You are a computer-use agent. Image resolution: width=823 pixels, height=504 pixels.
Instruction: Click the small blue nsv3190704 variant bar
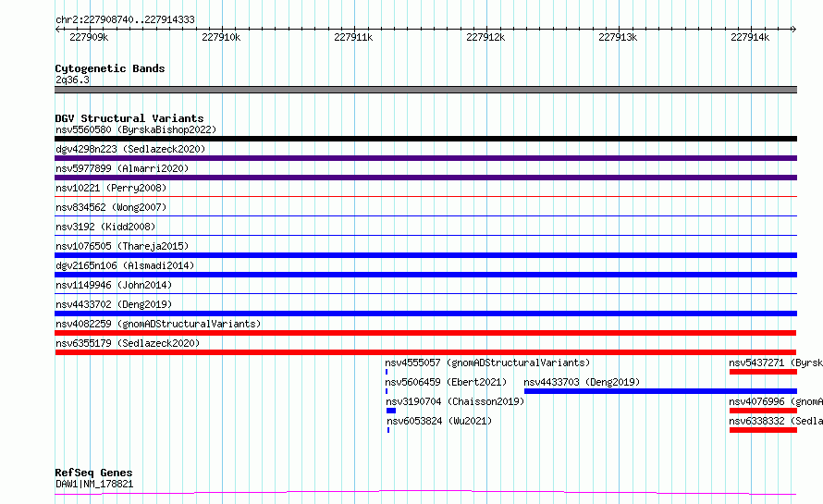pos(391,411)
